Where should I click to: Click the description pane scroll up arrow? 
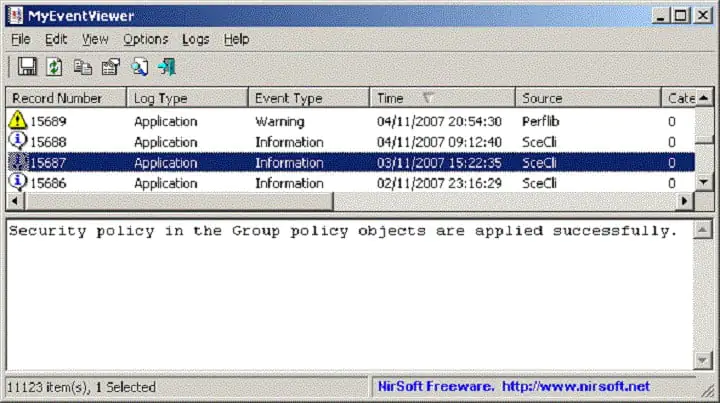click(x=703, y=229)
